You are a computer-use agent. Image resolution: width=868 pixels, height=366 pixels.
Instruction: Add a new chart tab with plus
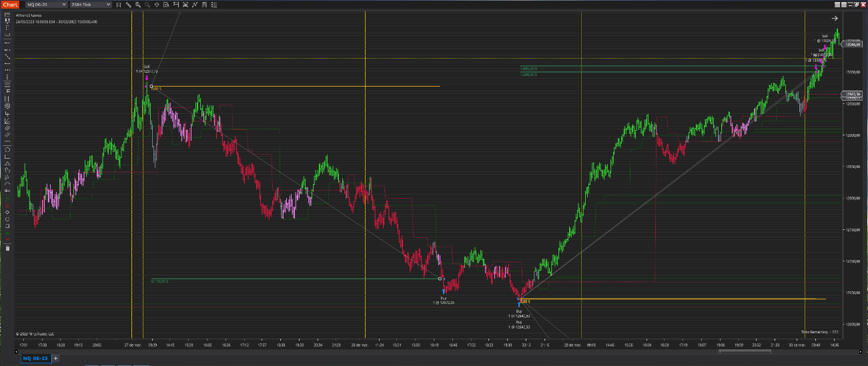coord(56,359)
